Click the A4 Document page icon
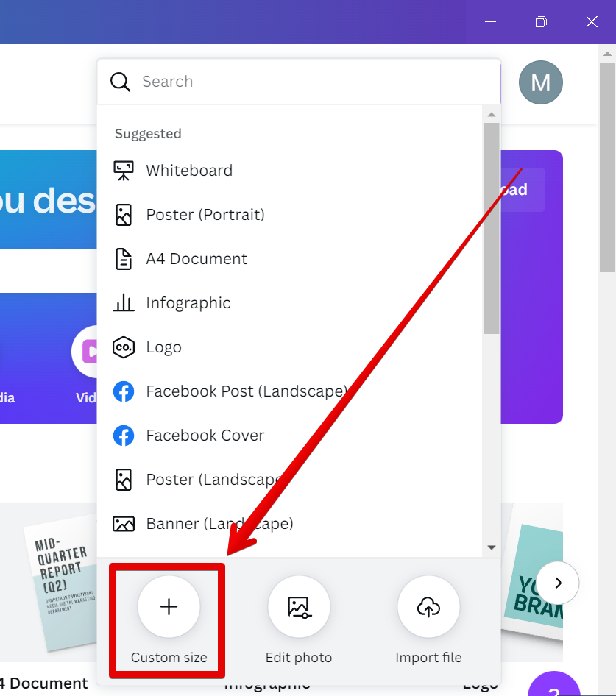Viewport: 616px width, 696px height. tap(124, 259)
